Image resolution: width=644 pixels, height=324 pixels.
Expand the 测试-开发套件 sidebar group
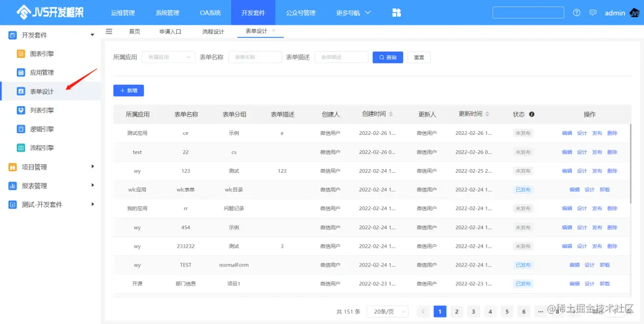click(93, 204)
